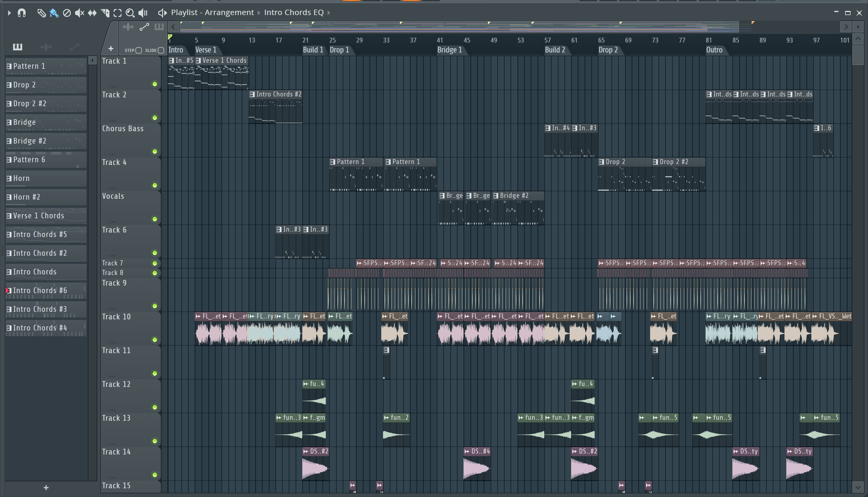This screenshot has width=868, height=497.
Task: Mute the Chorus Bass track
Action: (155, 152)
